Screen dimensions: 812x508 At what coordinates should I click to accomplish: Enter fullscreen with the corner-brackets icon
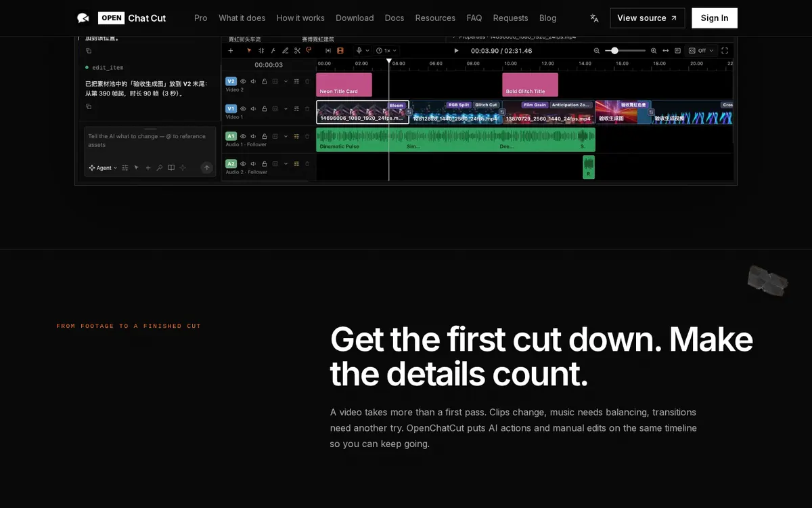point(725,51)
